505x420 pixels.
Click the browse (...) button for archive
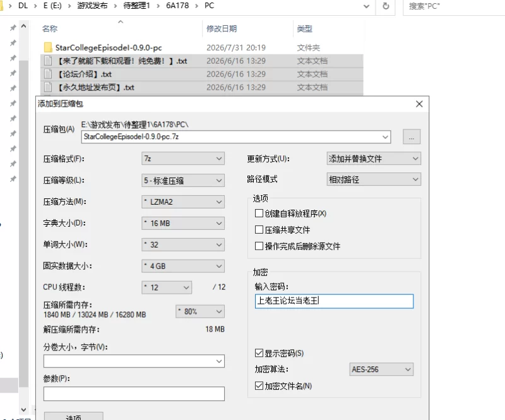[412, 136]
